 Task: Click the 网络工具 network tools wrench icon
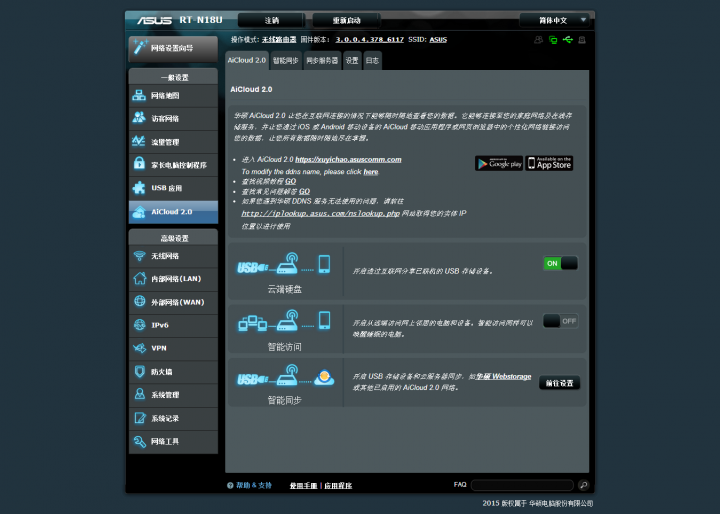click(140, 441)
